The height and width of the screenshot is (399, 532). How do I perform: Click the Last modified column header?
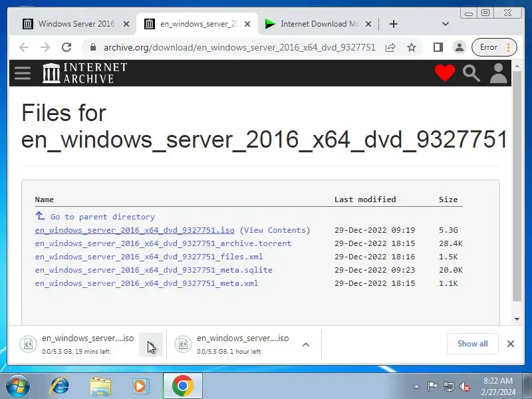[x=365, y=199]
